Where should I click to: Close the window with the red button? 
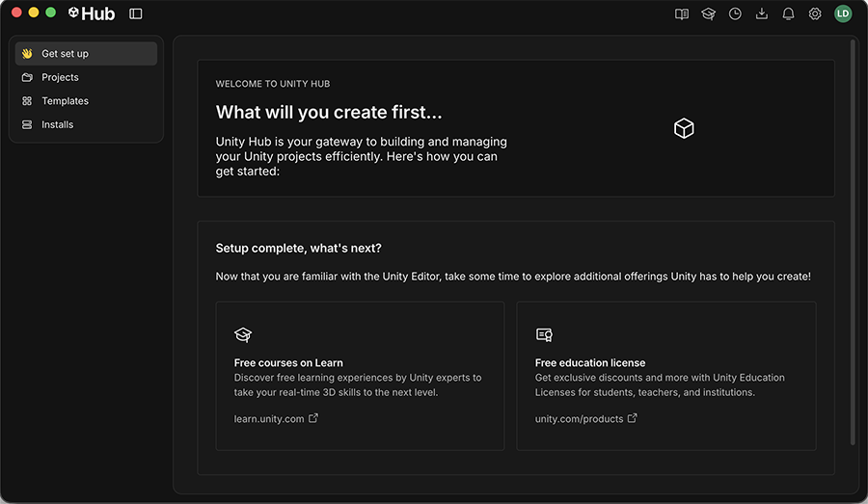click(16, 13)
